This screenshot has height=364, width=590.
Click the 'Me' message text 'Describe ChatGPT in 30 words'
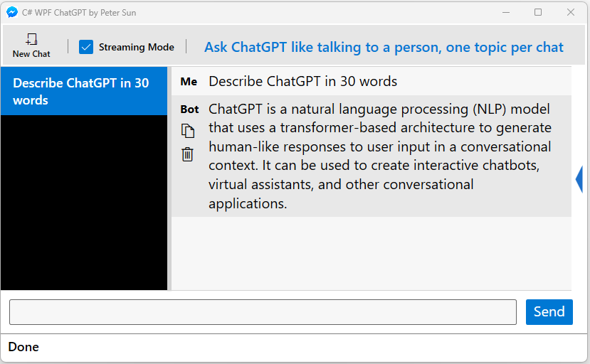click(303, 82)
